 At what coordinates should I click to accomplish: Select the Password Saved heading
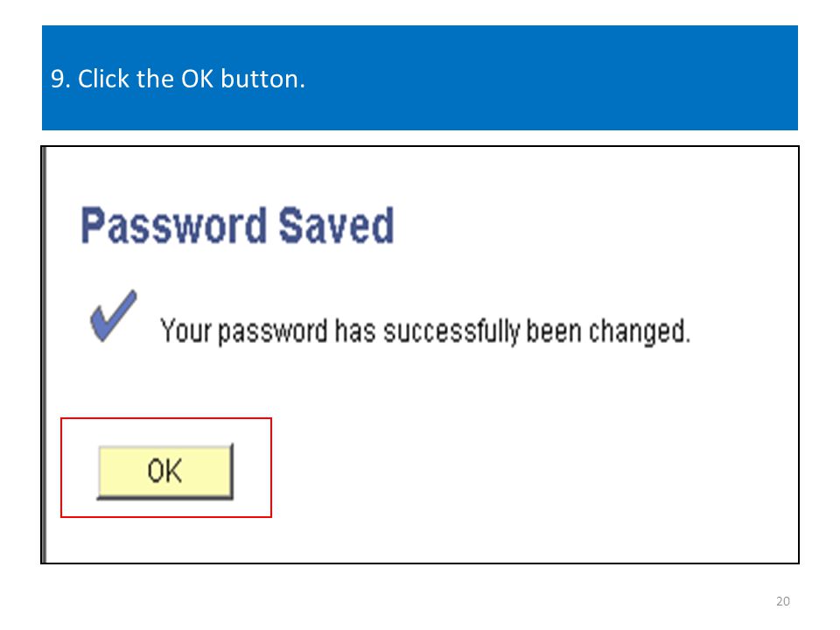(x=237, y=226)
